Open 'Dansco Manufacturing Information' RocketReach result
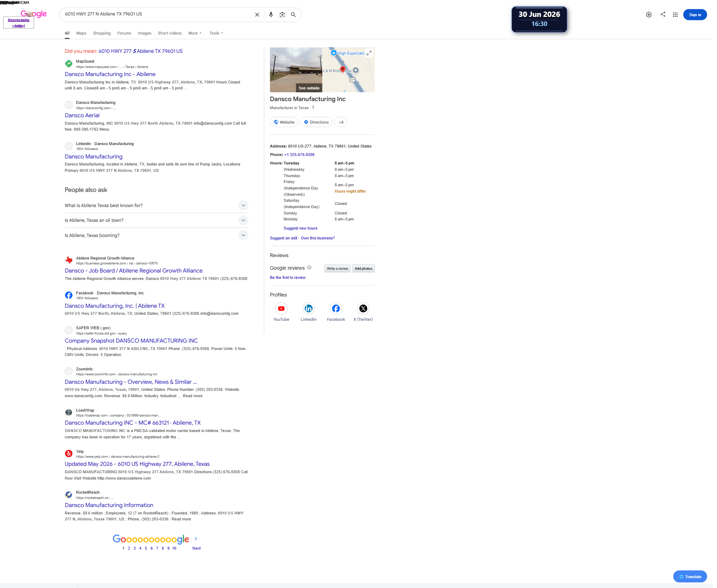 click(x=109, y=505)
